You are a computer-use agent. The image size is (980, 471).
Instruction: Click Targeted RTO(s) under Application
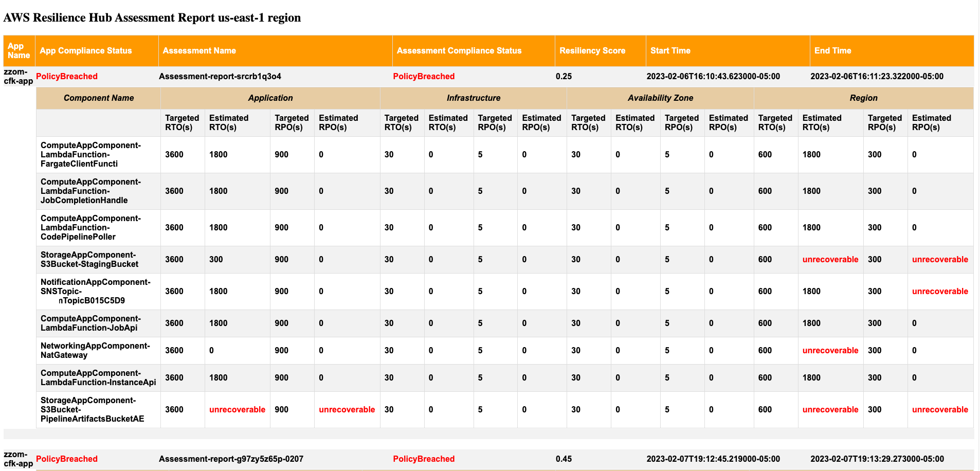pos(182,123)
